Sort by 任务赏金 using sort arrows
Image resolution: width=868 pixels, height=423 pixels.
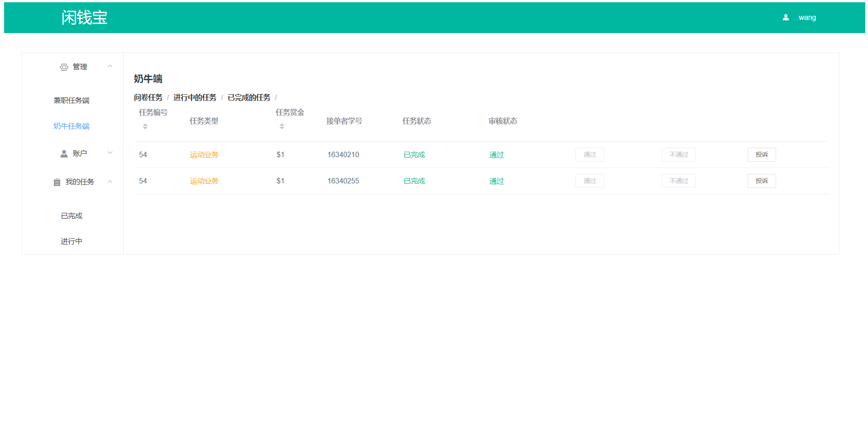[282, 126]
